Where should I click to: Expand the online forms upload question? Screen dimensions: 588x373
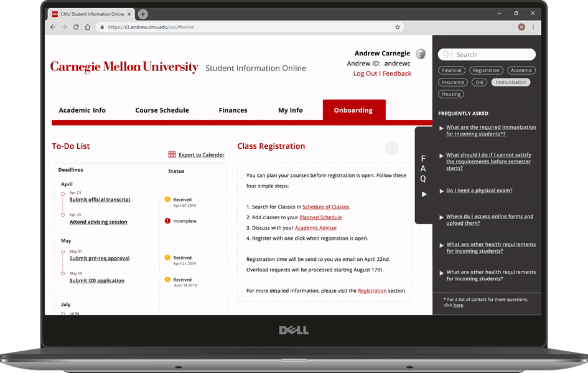tap(441, 217)
